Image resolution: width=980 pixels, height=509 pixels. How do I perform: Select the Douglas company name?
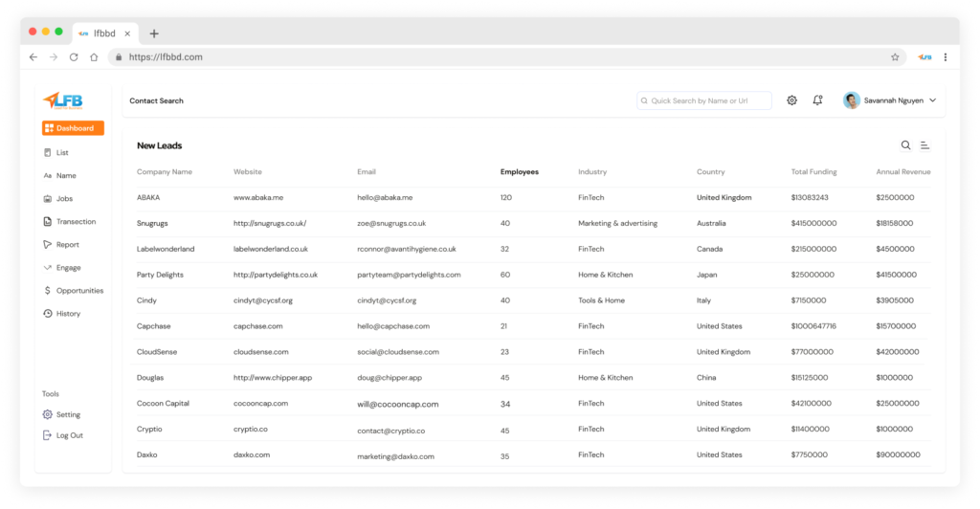point(150,378)
